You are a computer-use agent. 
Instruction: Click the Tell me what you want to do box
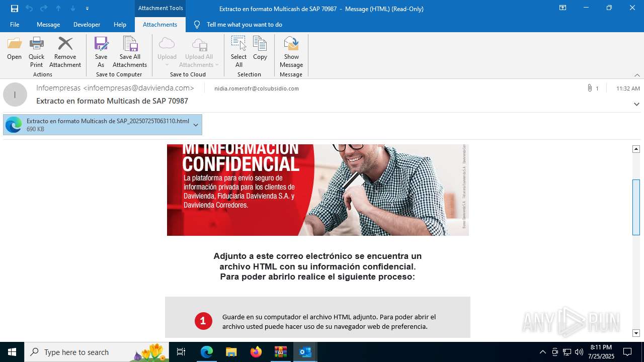click(x=244, y=25)
